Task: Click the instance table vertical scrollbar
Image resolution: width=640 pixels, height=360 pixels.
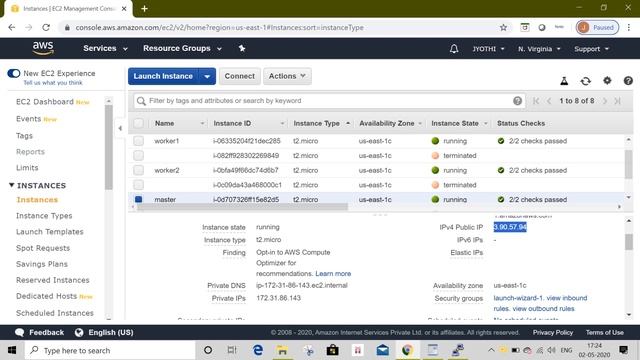Action: (629, 164)
